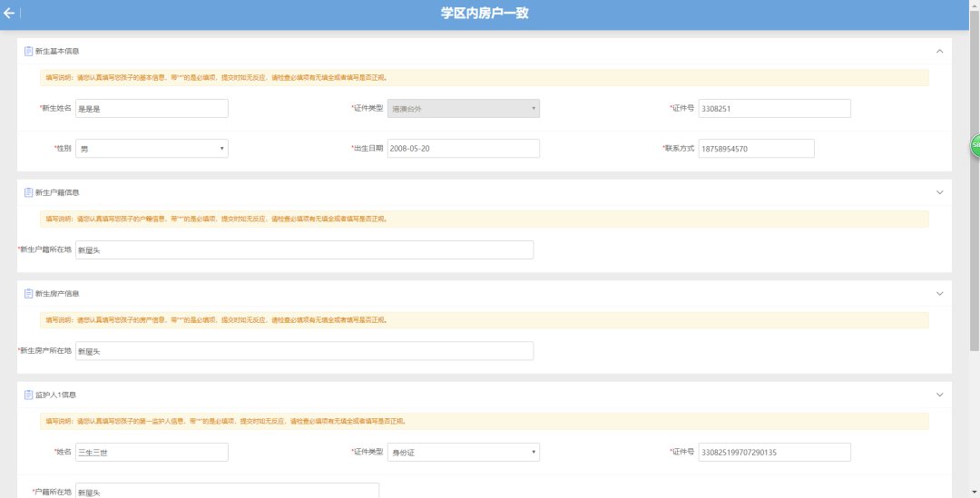Toggle the 监护人1信息 section chevron
This screenshot has height=498, width=980.
coord(939,395)
